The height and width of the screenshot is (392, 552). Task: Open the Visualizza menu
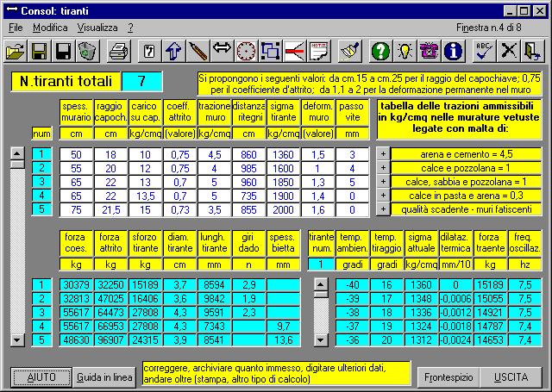(x=97, y=28)
